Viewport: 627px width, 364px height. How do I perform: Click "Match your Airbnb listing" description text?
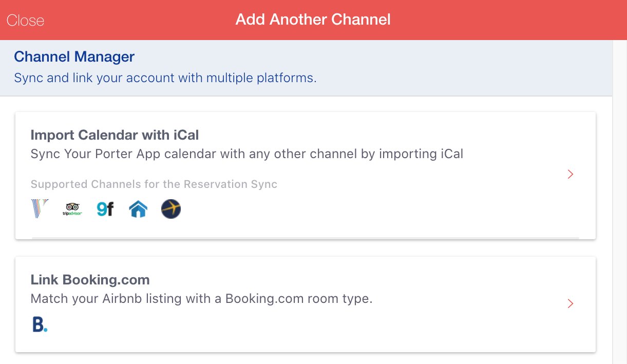click(201, 299)
